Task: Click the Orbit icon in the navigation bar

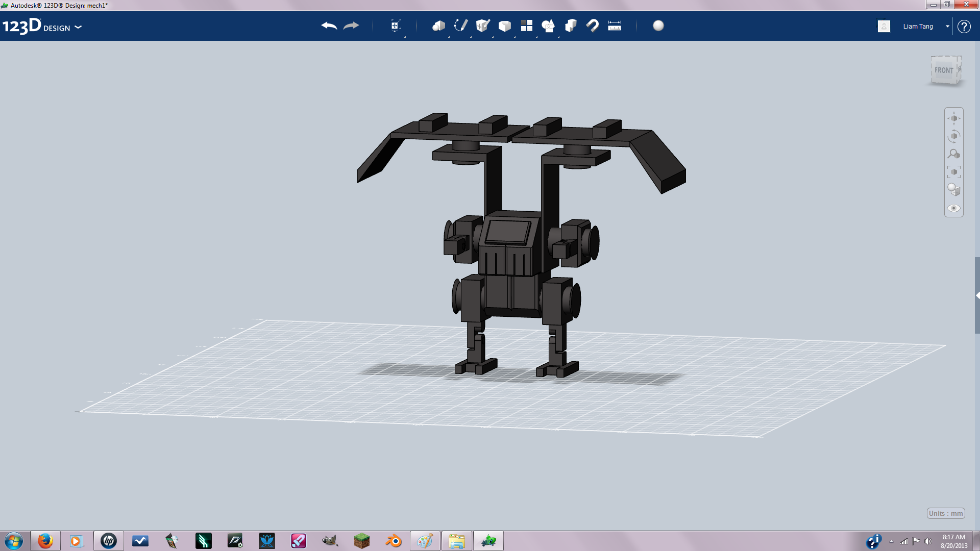Action: [x=953, y=135]
